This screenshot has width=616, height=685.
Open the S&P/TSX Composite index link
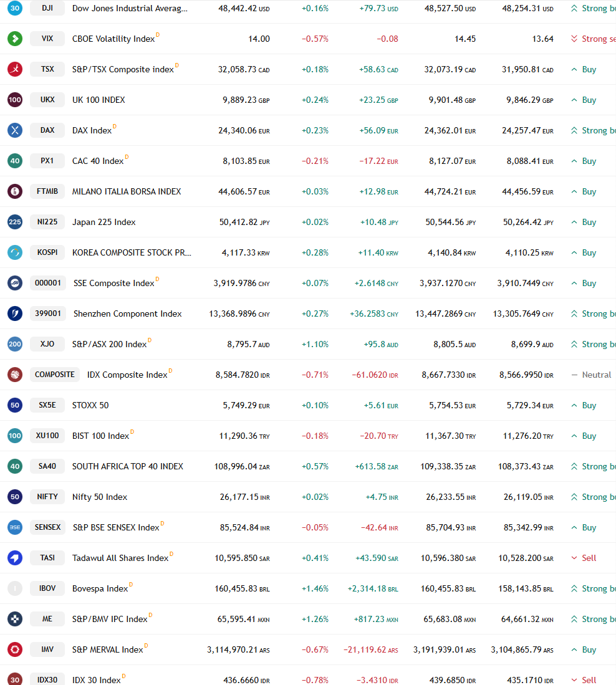point(123,69)
